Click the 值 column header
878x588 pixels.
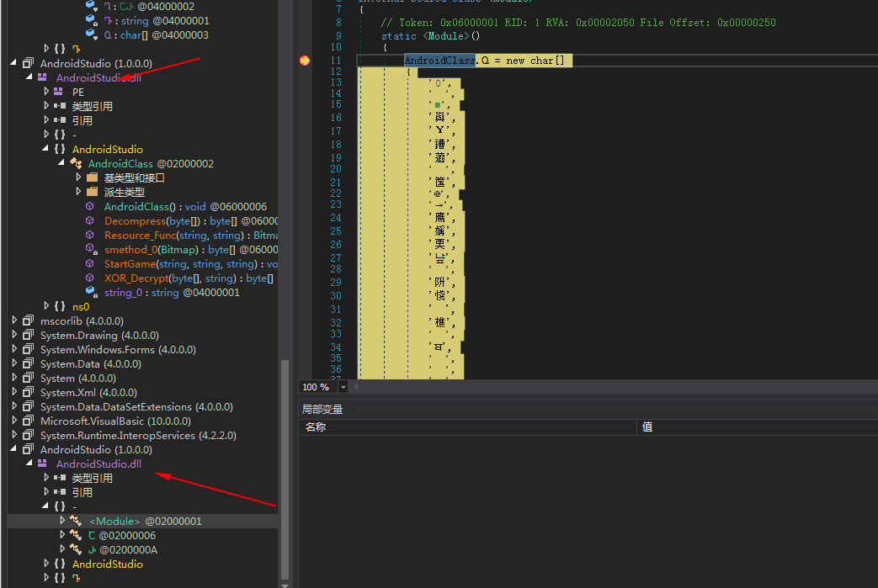pos(647,426)
